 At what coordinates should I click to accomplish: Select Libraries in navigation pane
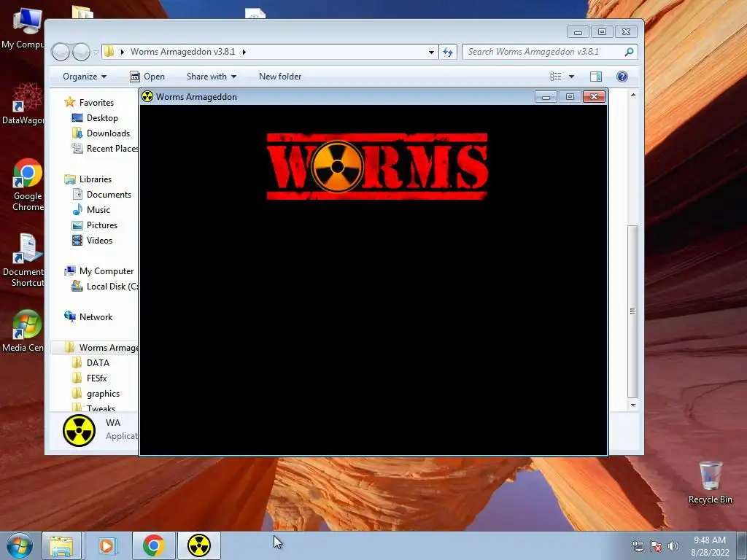click(x=88, y=179)
